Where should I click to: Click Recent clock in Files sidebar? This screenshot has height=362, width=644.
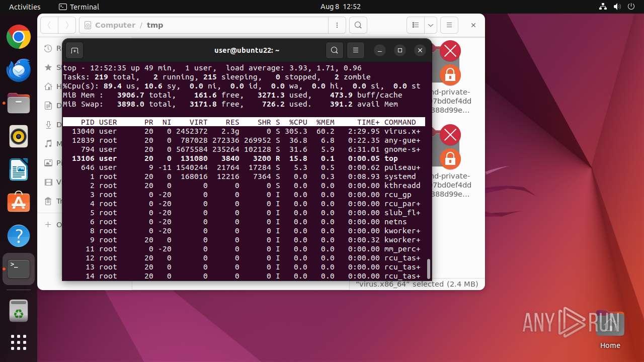pyautogui.click(x=48, y=48)
